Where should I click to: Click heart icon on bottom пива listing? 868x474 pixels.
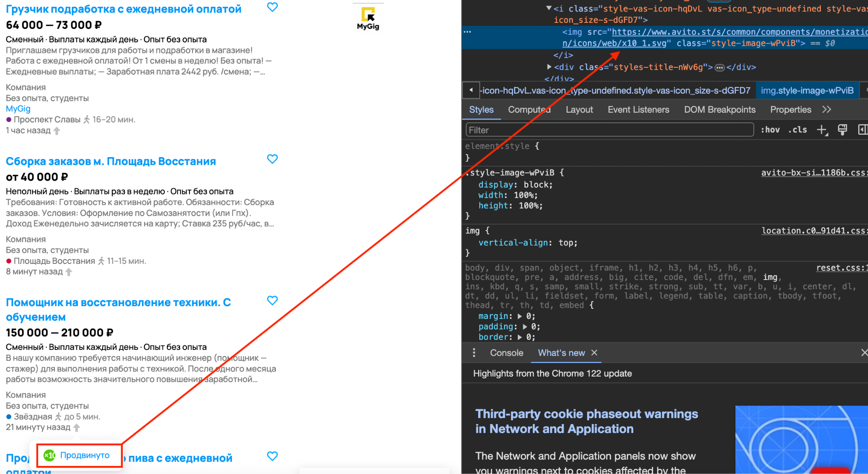pyautogui.click(x=272, y=456)
